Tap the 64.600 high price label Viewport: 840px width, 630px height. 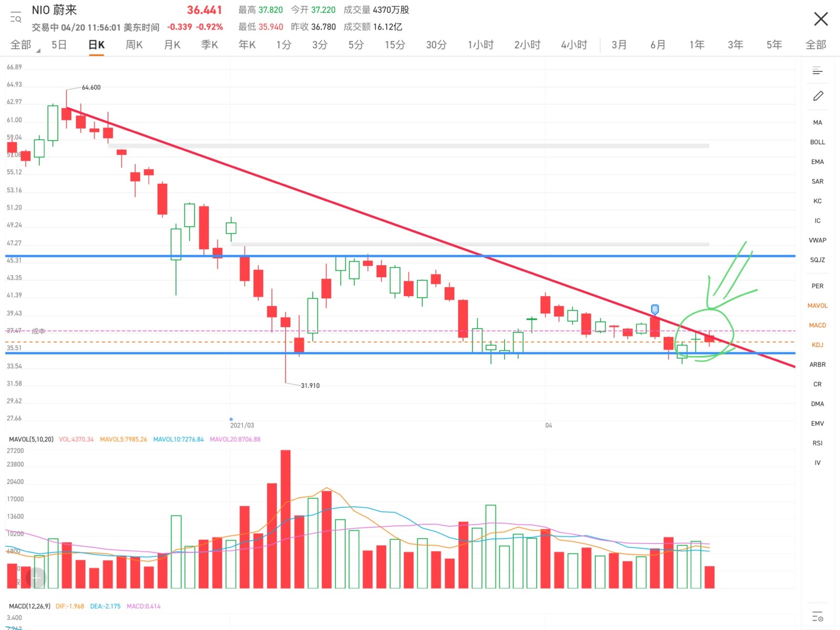click(91, 87)
